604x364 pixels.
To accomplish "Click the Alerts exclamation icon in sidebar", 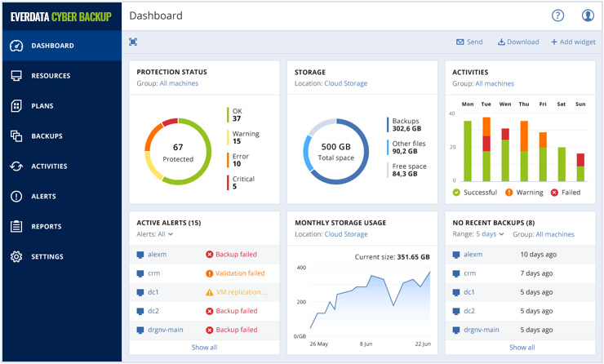I will tap(16, 197).
